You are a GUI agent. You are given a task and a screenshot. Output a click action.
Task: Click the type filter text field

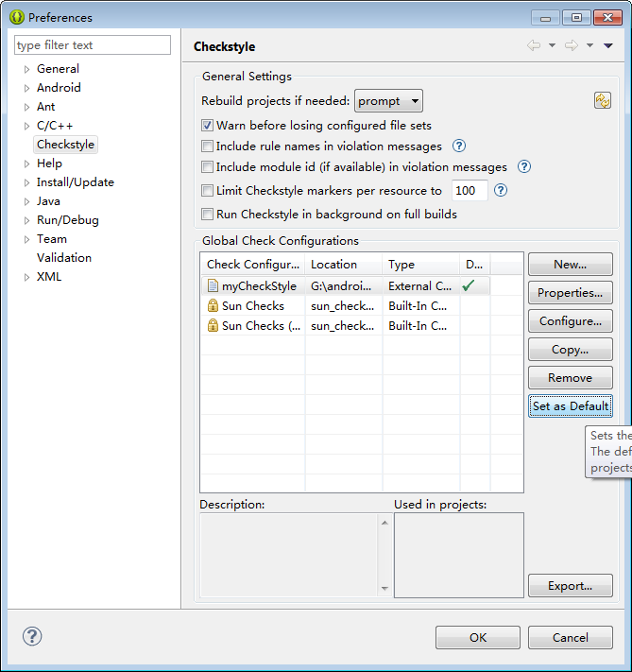coord(93,45)
